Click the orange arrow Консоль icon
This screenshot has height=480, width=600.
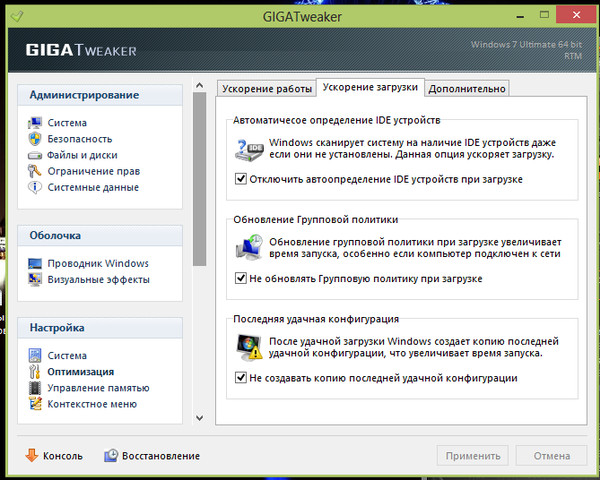pos(31,456)
